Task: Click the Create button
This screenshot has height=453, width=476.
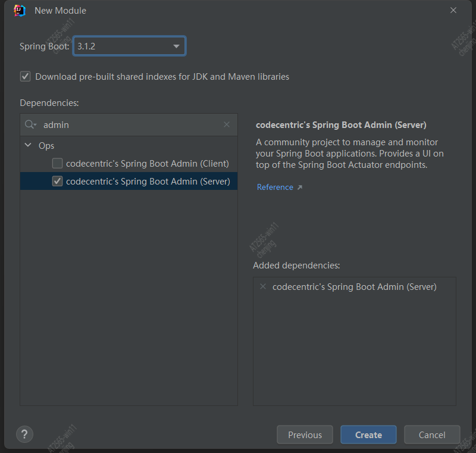Action: coord(368,435)
